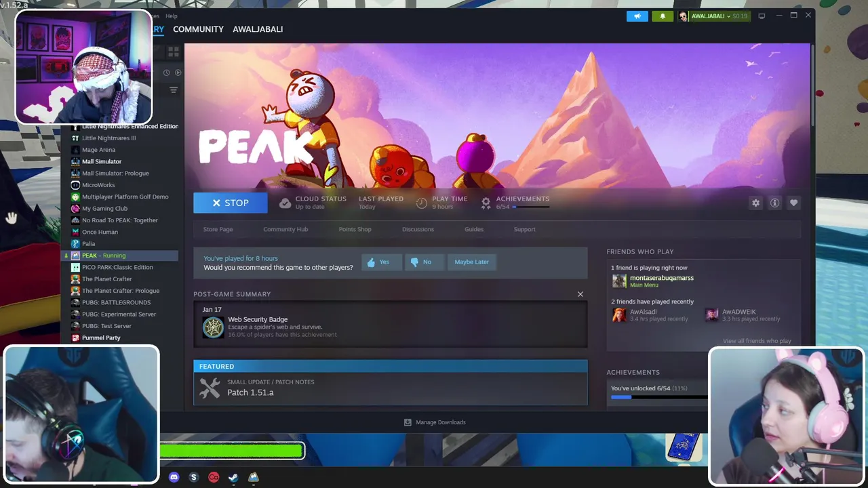Open PEAK Guides
This screenshot has height=488, width=868.
click(474, 229)
